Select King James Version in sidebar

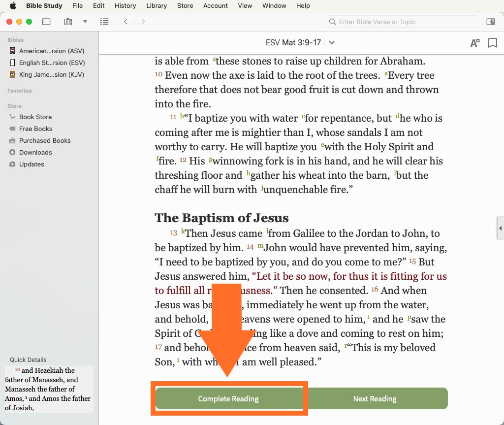[x=51, y=75]
